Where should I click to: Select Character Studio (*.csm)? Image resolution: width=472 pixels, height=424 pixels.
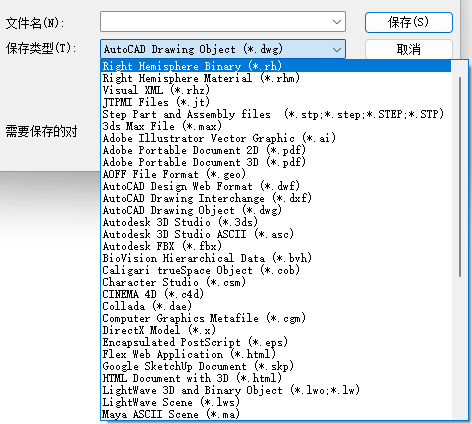pyautogui.click(x=277, y=282)
